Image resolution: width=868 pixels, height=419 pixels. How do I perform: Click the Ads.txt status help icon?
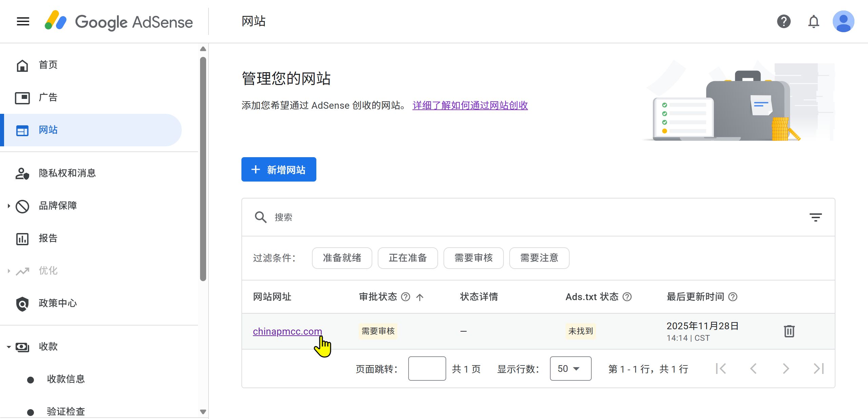(x=627, y=297)
